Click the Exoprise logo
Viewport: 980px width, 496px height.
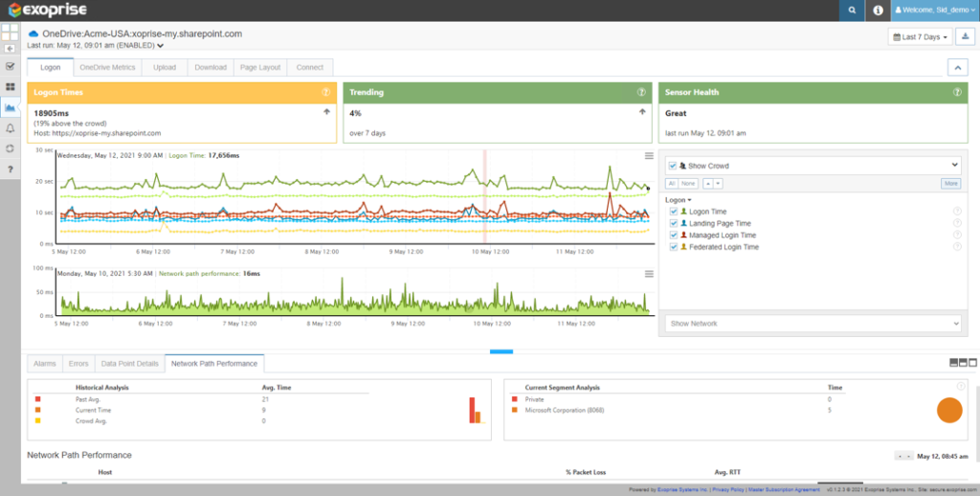click(x=47, y=10)
